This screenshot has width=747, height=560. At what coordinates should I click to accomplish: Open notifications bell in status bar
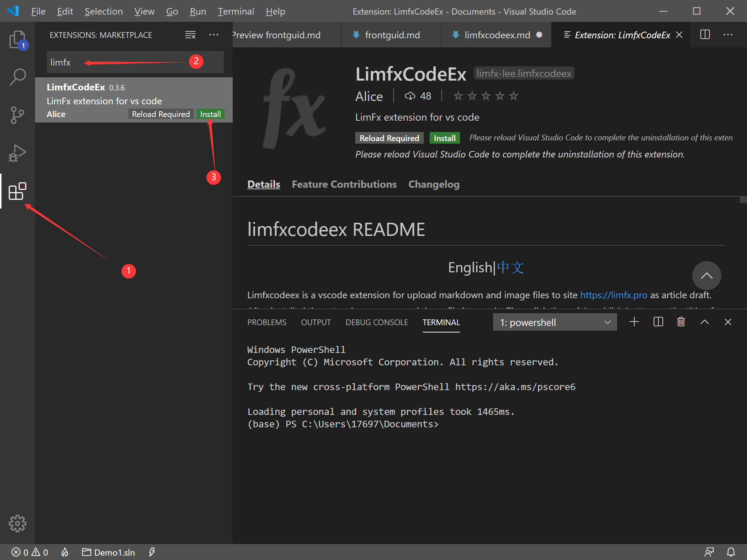(x=731, y=552)
